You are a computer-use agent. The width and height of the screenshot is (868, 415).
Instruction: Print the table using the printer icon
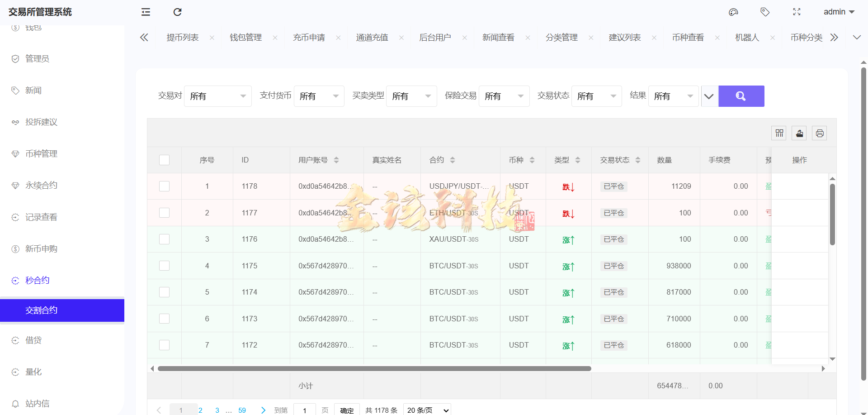820,133
